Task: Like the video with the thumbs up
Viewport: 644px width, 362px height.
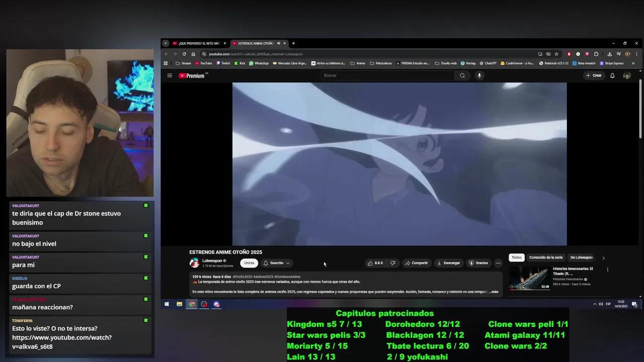Action: coord(375,263)
